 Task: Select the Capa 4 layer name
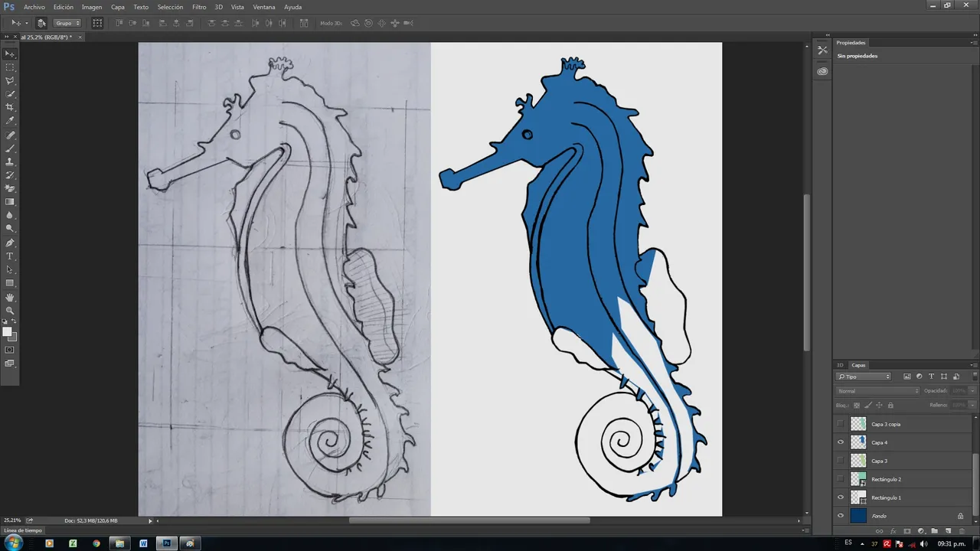point(880,442)
